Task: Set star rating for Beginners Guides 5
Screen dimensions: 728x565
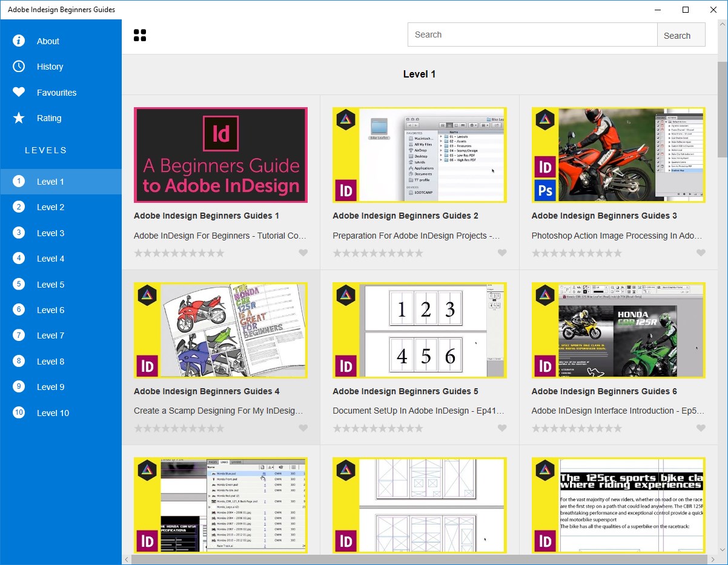Action: (378, 428)
